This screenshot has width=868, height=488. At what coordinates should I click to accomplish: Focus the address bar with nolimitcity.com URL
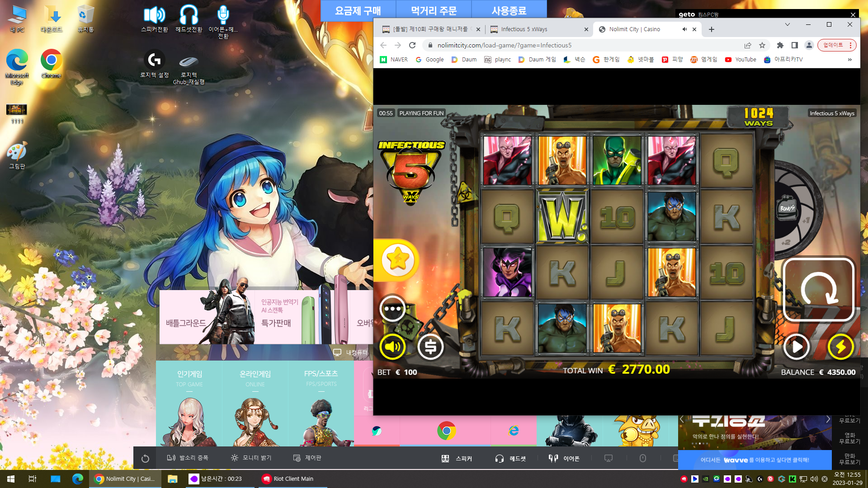(583, 45)
